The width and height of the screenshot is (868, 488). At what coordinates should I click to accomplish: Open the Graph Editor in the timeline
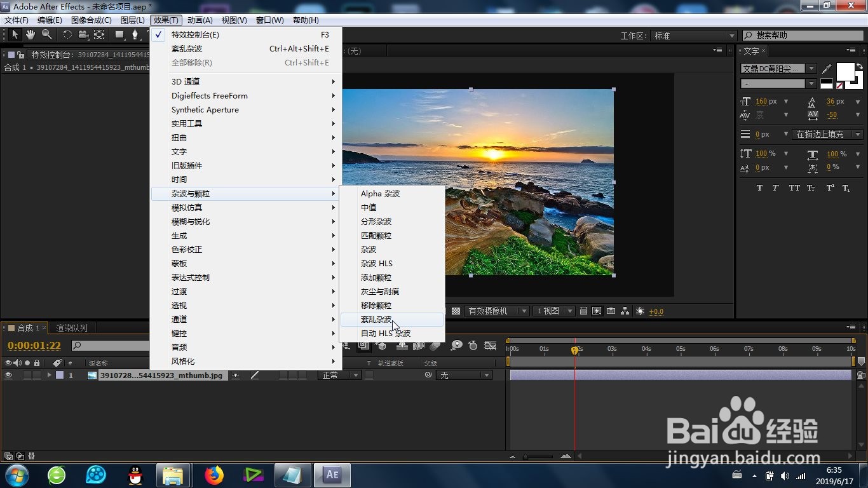pyautogui.click(x=489, y=347)
